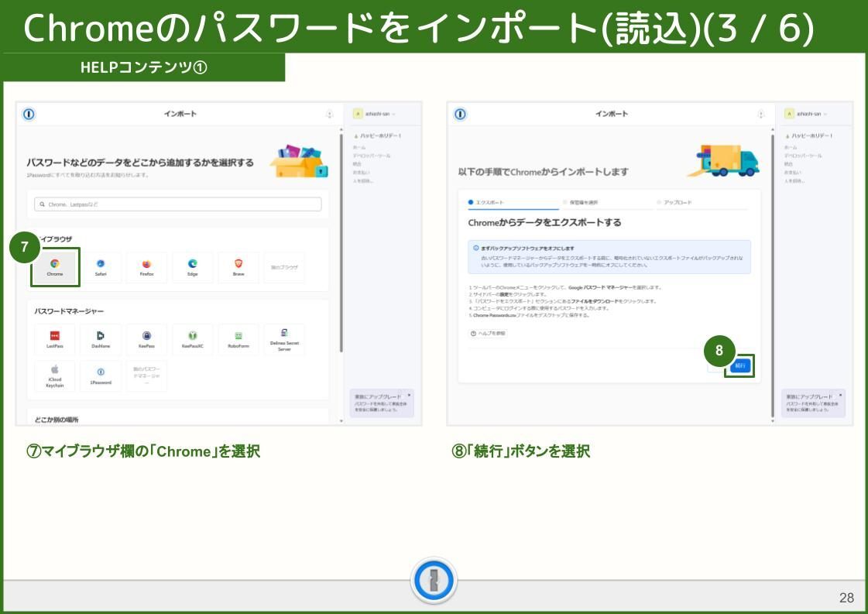Click the account avatar on the Chrome export screen
Image resolution: width=868 pixels, height=614 pixels.
pyautogui.click(x=789, y=114)
